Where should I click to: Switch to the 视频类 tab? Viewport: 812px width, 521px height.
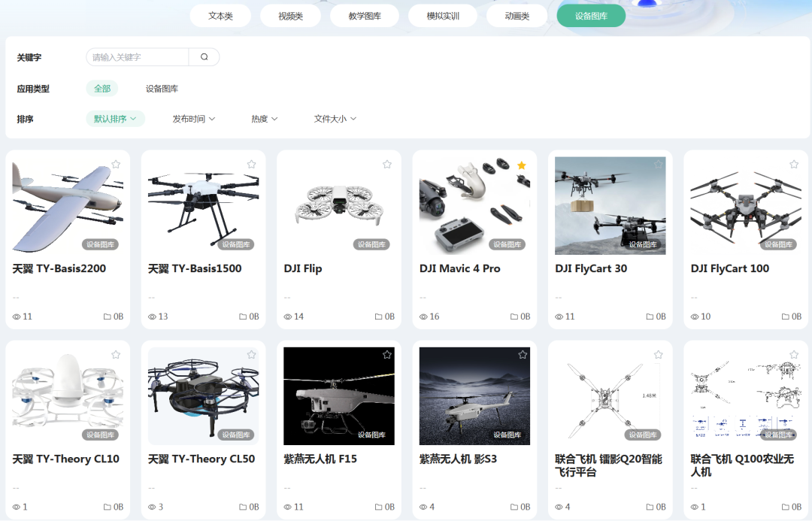click(x=290, y=16)
